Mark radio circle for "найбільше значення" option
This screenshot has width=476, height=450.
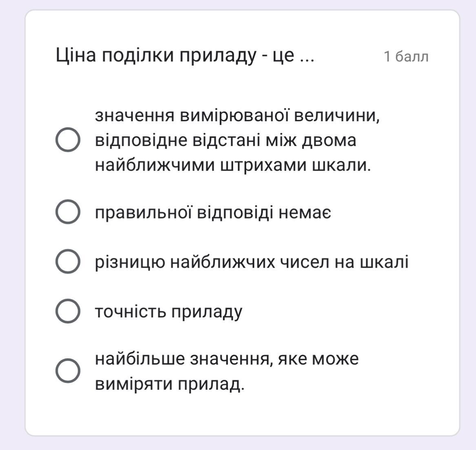pos(68,371)
